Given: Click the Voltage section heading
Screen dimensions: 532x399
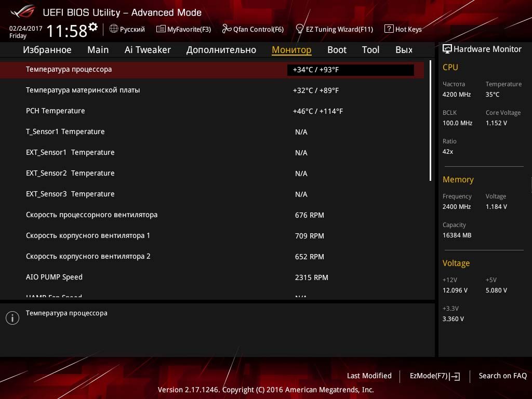Looking at the screenshot, I should (456, 263).
